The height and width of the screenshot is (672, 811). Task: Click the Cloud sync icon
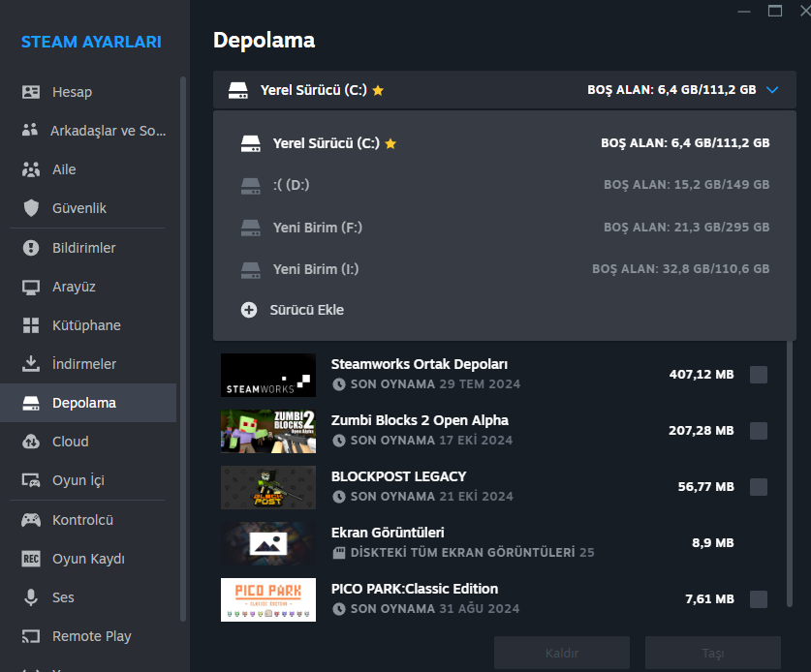point(30,442)
